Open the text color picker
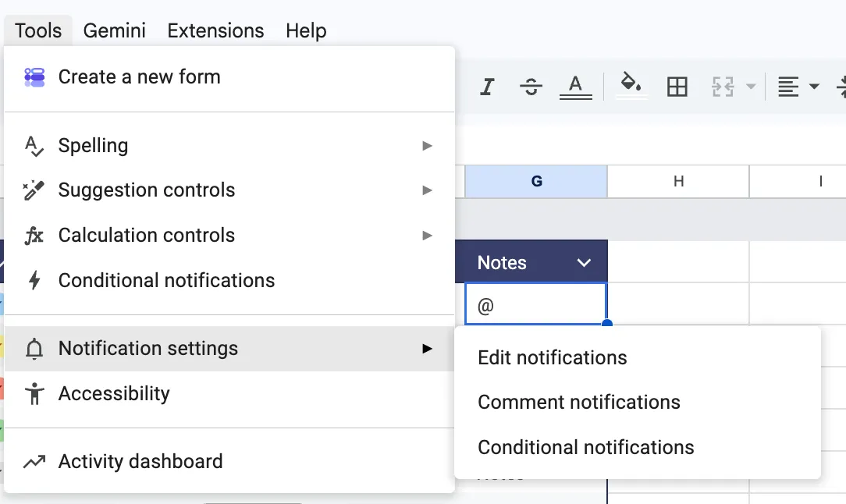This screenshot has width=846, height=504. tap(576, 87)
